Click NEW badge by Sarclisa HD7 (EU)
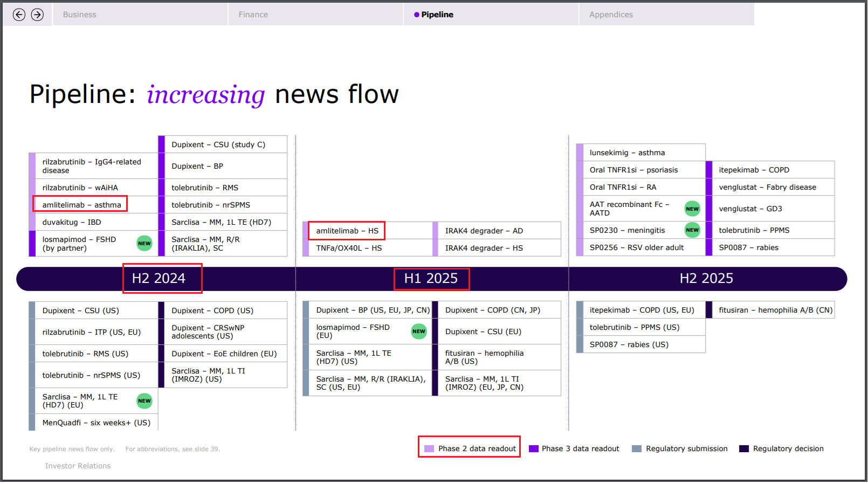Screen dimensions: 868x484 (x=144, y=401)
